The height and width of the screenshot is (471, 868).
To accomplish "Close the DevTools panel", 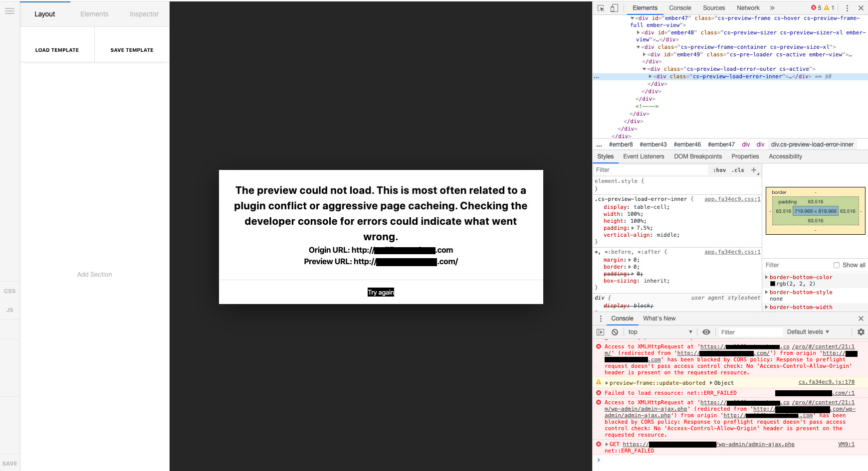I will pos(861,8).
